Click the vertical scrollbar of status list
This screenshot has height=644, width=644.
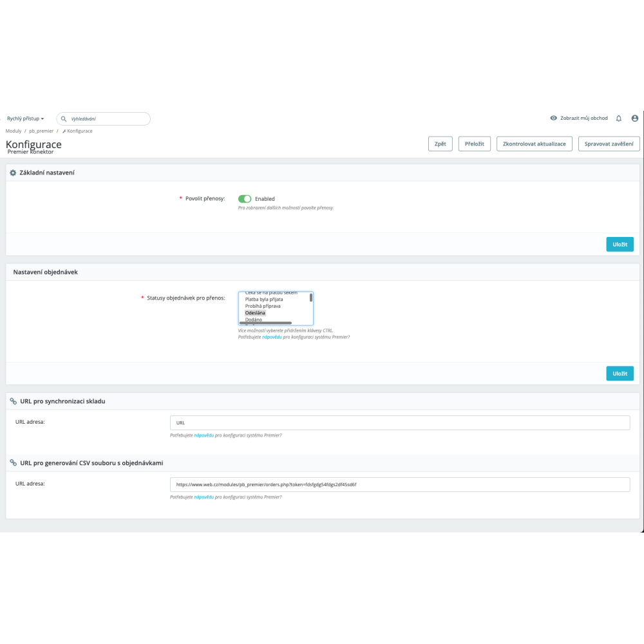[x=311, y=298]
